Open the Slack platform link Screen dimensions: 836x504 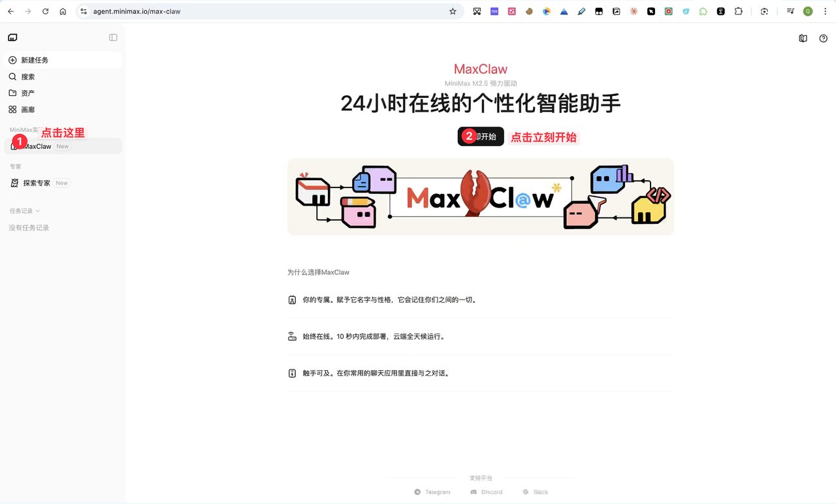tap(535, 492)
